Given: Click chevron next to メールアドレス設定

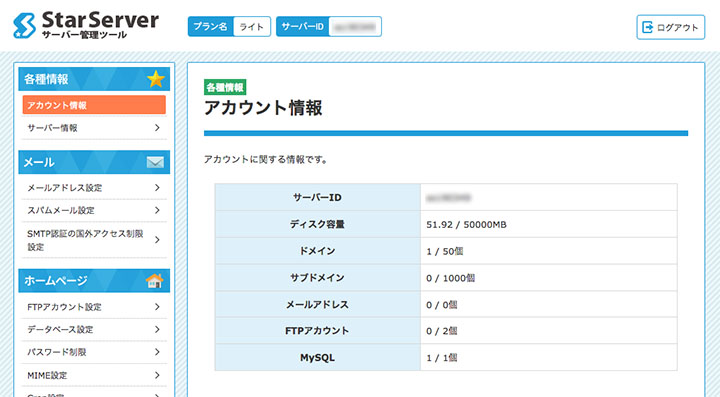Looking at the screenshot, I should tap(157, 187).
